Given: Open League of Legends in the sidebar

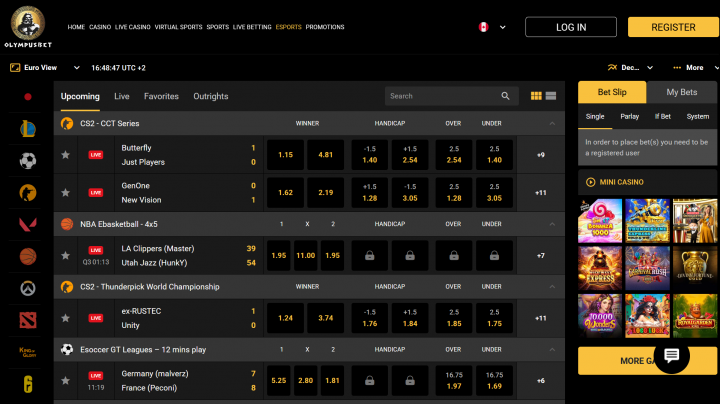Looking at the screenshot, I should [x=28, y=129].
